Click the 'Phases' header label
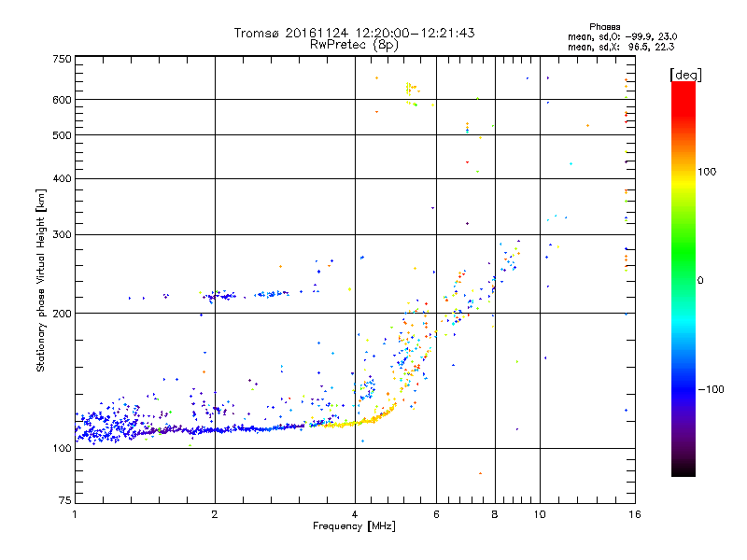The height and width of the screenshot is (560, 747). pyautogui.click(x=604, y=27)
